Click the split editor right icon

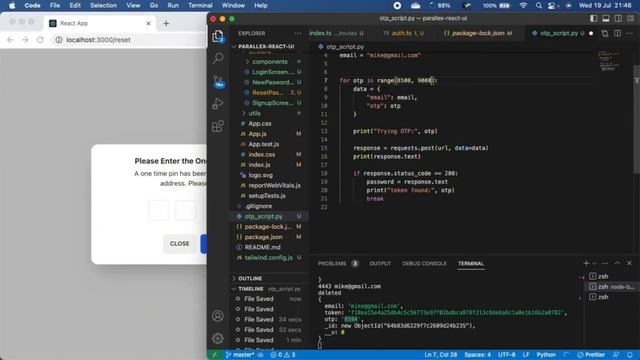point(617,33)
